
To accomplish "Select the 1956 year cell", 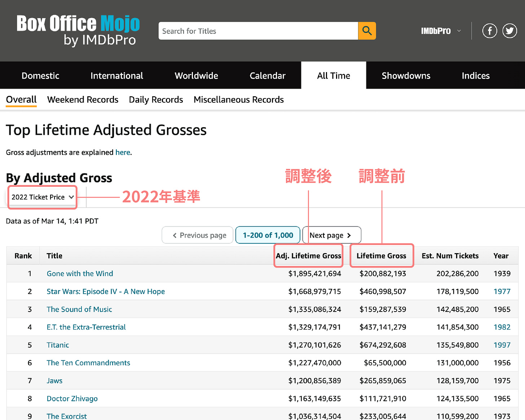I will [x=502, y=363].
